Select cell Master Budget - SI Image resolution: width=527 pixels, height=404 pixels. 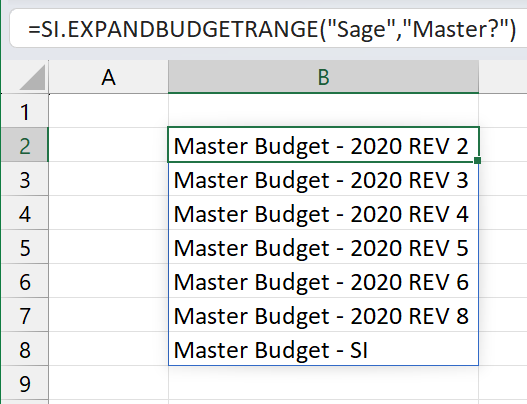click(323, 349)
